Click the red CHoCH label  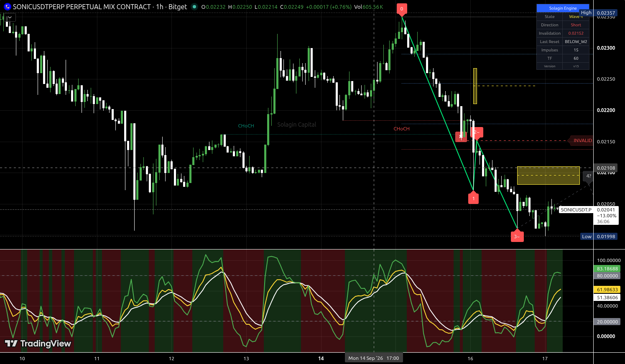tap(401, 129)
